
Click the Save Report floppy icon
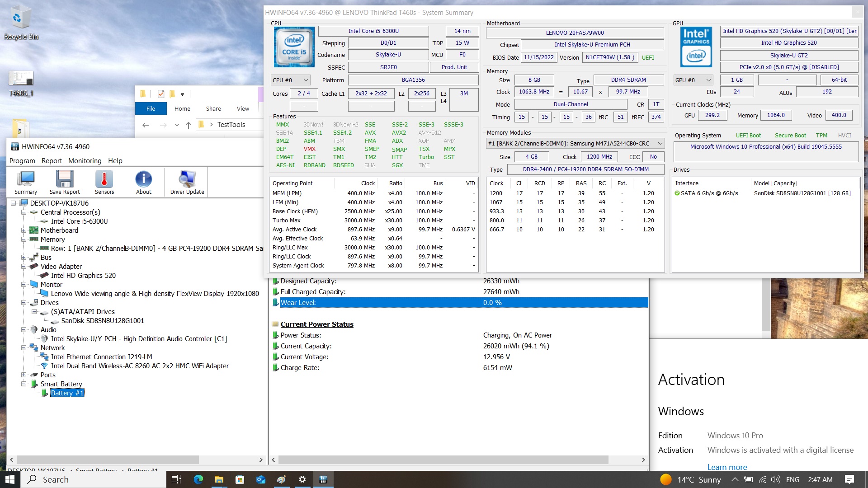(x=65, y=183)
